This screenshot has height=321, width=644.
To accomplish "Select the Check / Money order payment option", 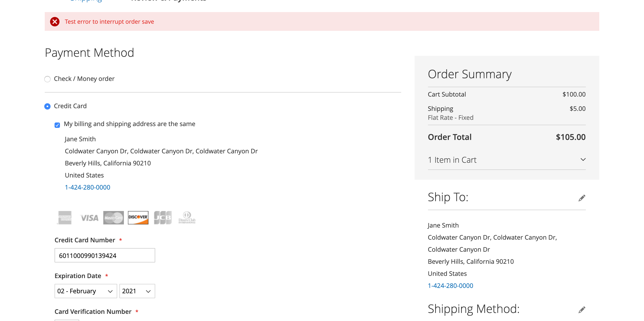I will (47, 79).
